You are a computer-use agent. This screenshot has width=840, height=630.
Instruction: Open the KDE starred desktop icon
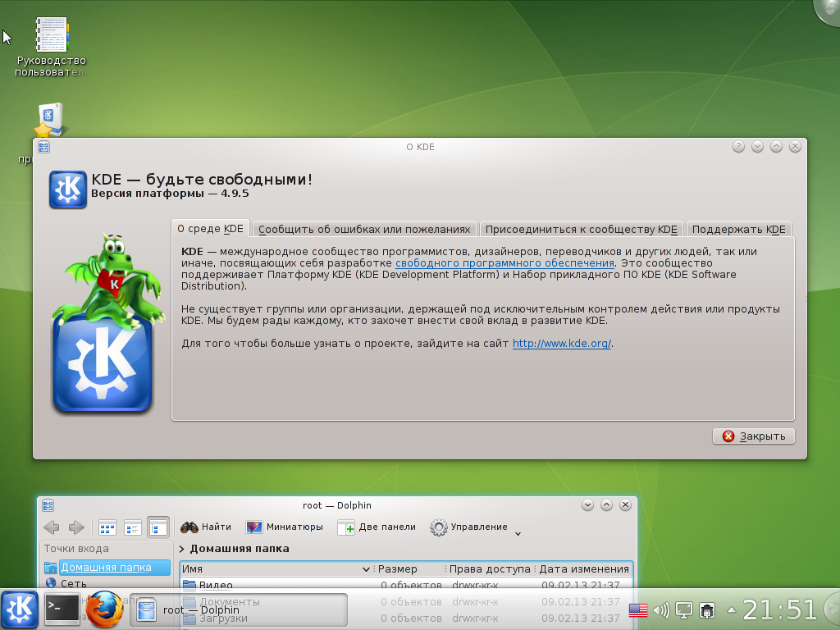tap(50, 120)
